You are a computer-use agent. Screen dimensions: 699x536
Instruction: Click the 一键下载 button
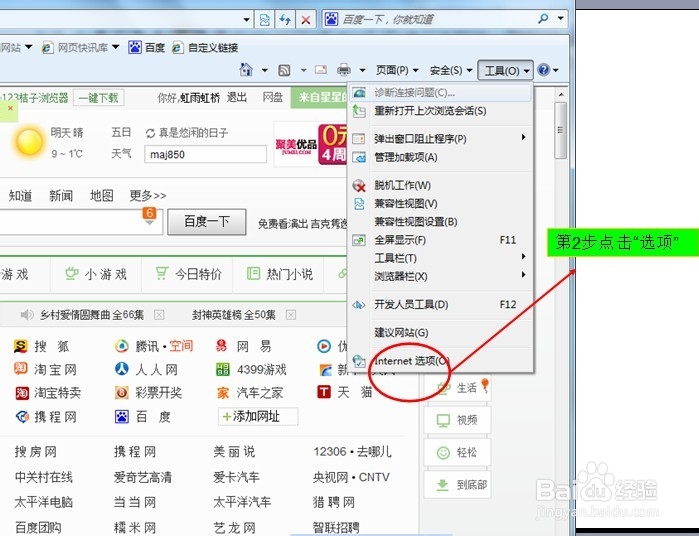click(x=99, y=98)
